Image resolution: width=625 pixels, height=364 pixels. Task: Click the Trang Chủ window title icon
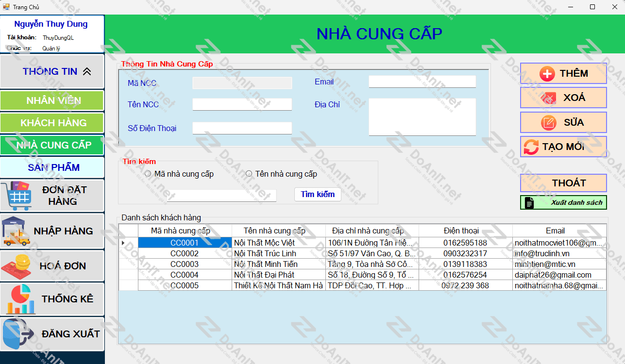6,7
